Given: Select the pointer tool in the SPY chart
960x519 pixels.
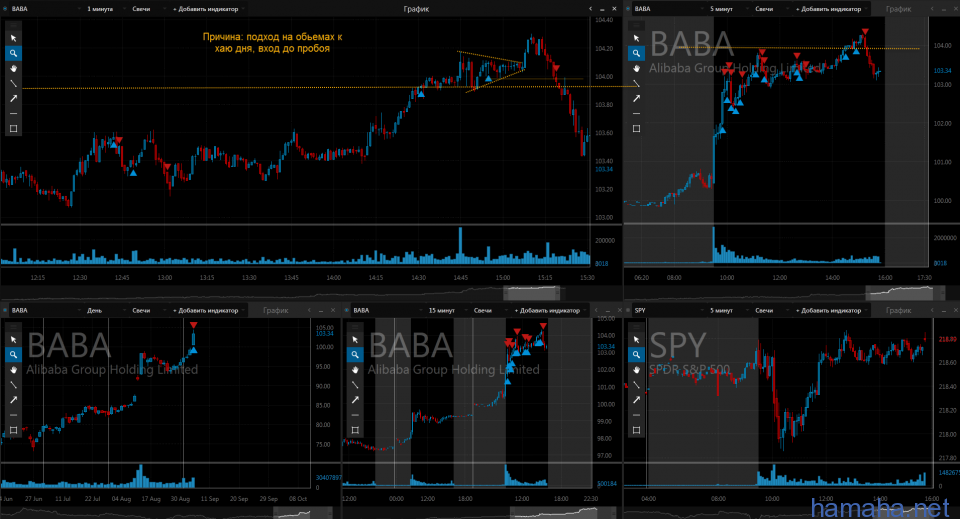Looking at the screenshot, I should click(x=637, y=340).
